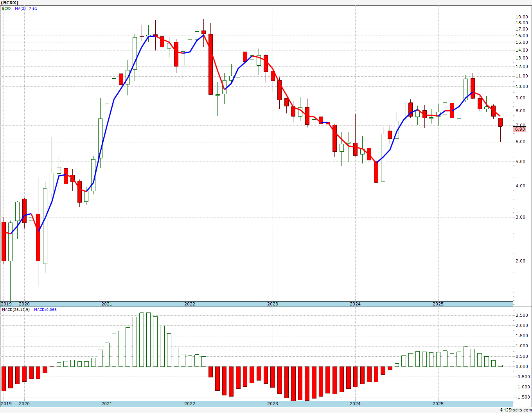Select 2025 on the price chart time axis

(438, 304)
